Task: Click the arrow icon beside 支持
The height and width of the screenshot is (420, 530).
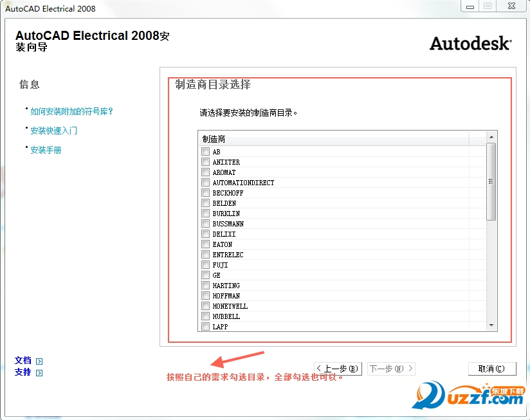Action: click(39, 372)
